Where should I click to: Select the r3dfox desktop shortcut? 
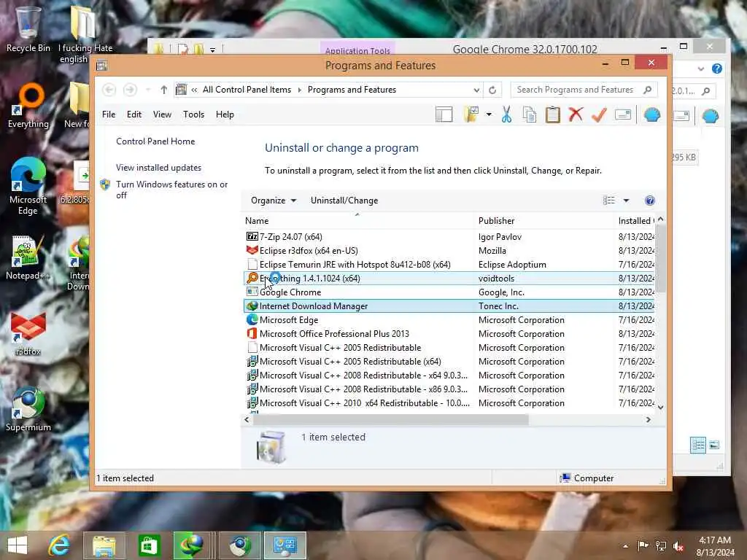tap(28, 334)
